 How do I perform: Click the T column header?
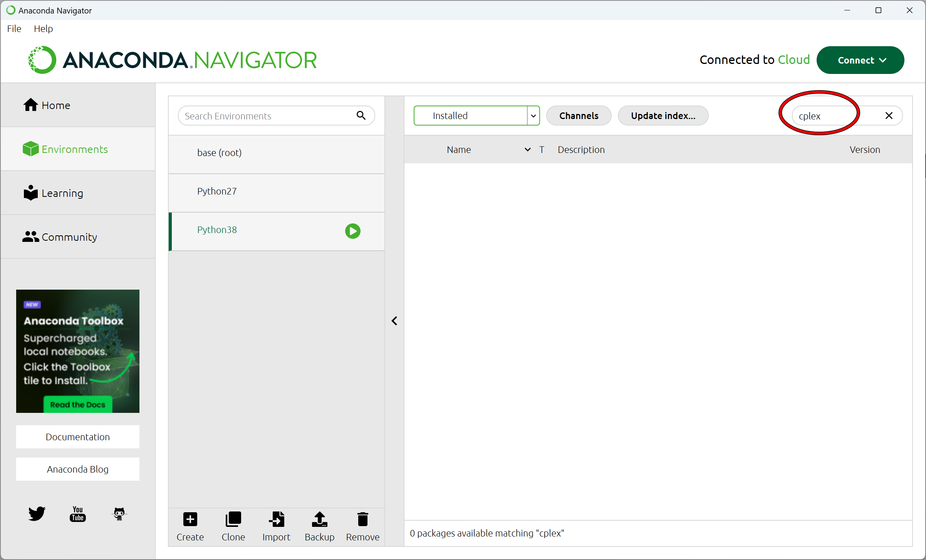pyautogui.click(x=542, y=149)
